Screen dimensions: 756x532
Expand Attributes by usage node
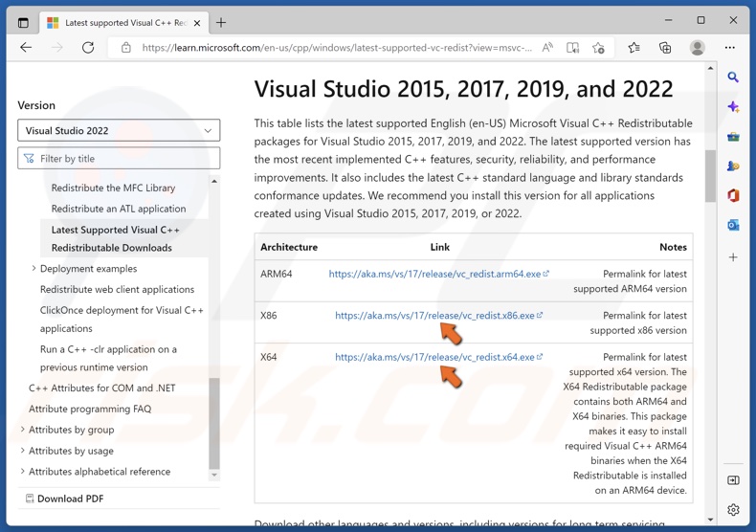click(22, 450)
